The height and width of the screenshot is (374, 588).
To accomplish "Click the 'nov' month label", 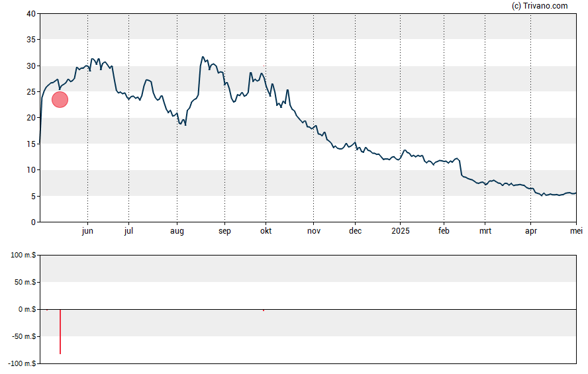I will (314, 231).
